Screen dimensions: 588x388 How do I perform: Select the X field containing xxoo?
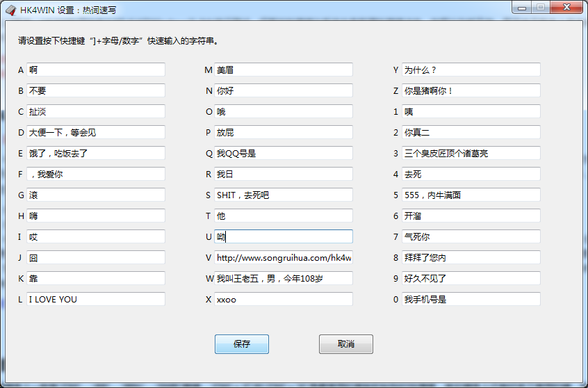[284, 300]
